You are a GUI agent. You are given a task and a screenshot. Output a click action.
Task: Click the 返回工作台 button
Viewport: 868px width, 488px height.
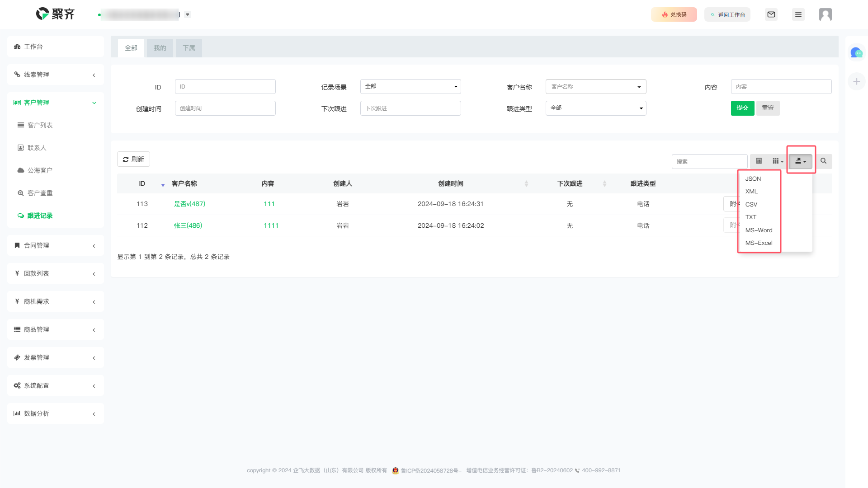tap(727, 14)
